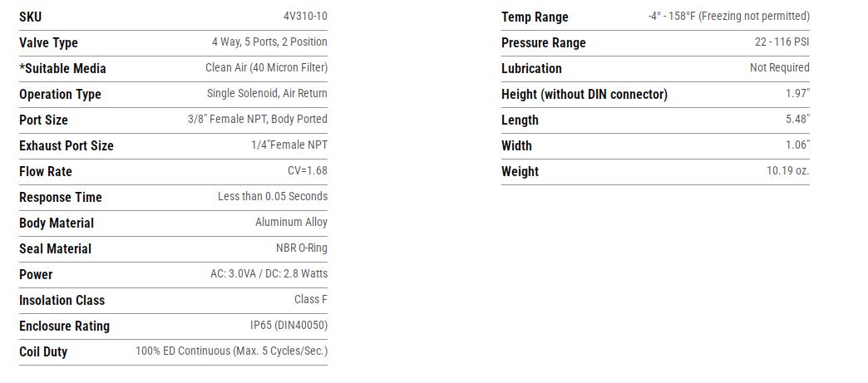Select the Insolation Class label

tap(62, 300)
